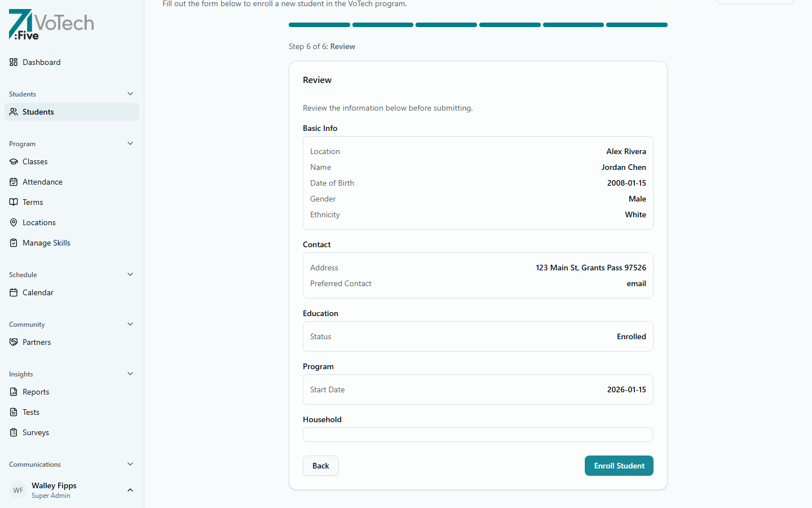Select the Classes icon in the sidebar
812x508 pixels.
(14, 161)
